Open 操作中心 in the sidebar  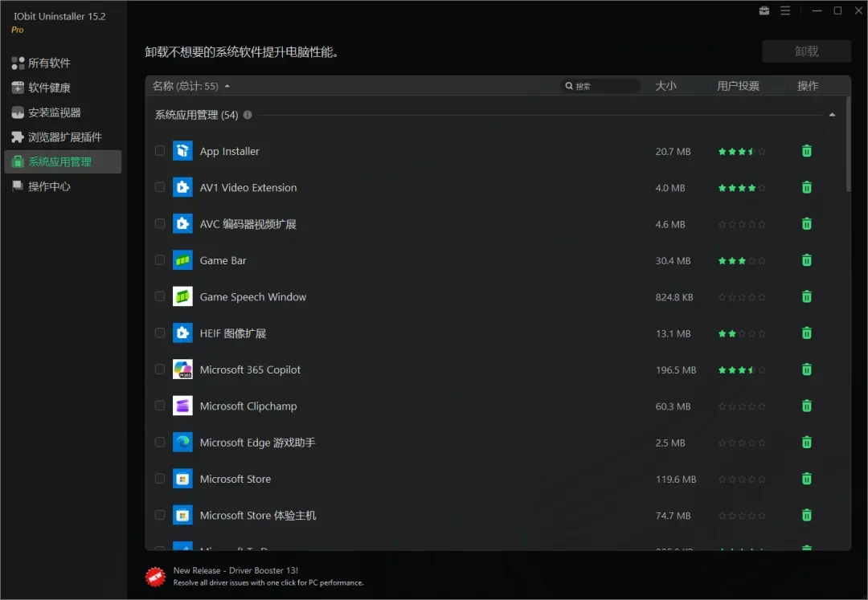coord(63,186)
